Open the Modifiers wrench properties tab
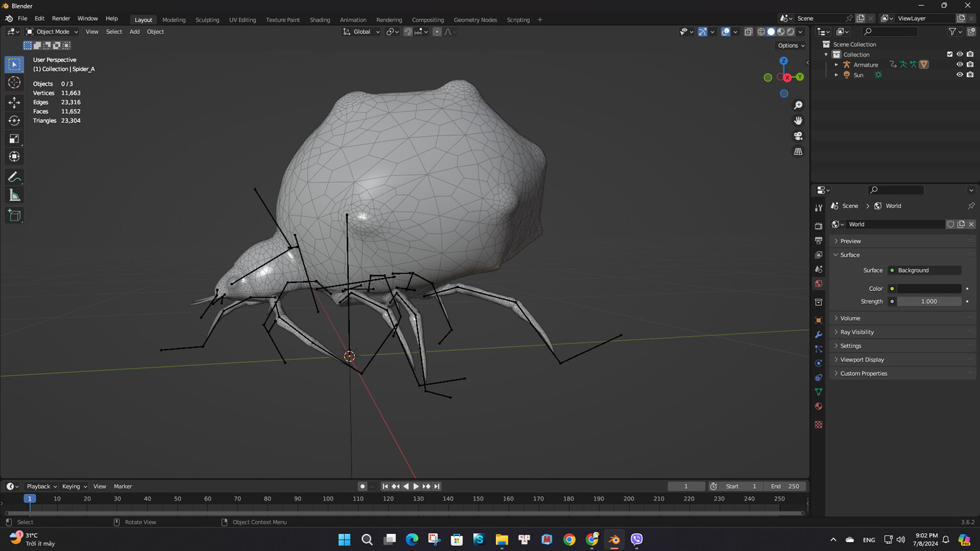The width and height of the screenshot is (980, 551). click(818, 335)
